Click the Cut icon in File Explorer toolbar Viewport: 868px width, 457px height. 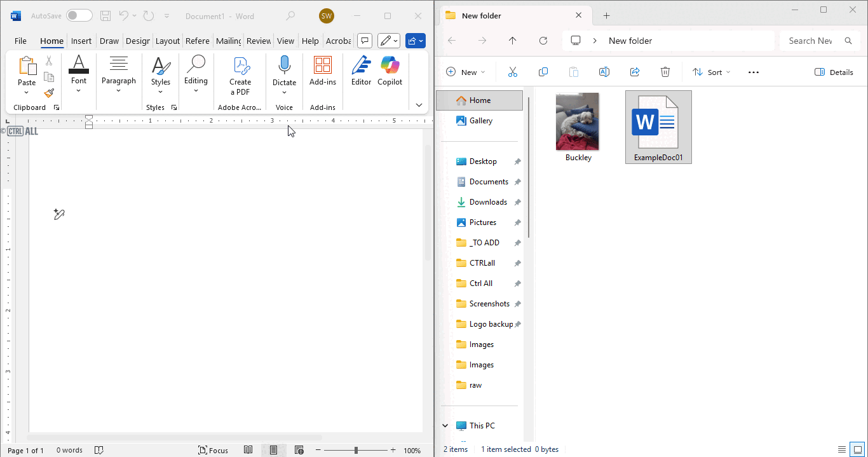coord(513,72)
